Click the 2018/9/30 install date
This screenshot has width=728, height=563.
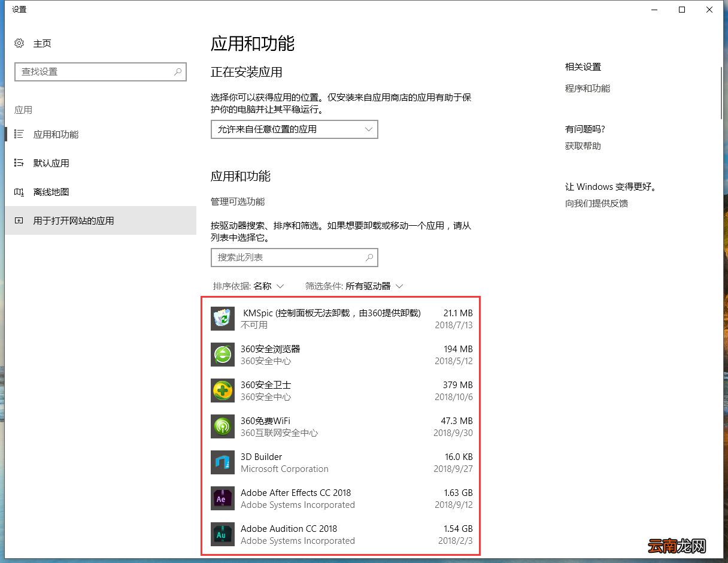pyautogui.click(x=453, y=433)
